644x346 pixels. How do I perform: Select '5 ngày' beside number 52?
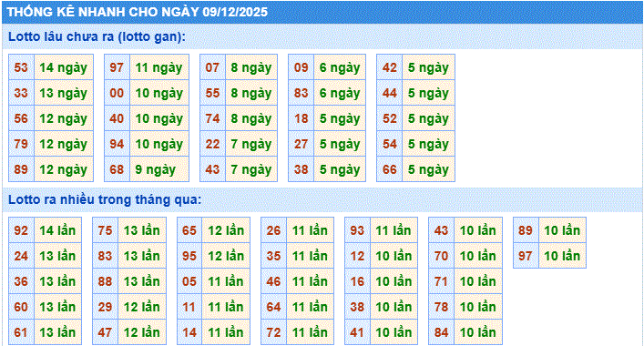tap(428, 118)
